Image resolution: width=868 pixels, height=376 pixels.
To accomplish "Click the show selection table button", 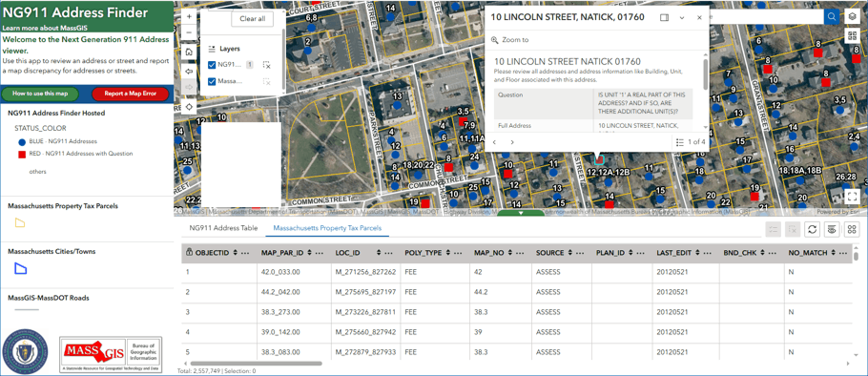I will (x=773, y=229).
